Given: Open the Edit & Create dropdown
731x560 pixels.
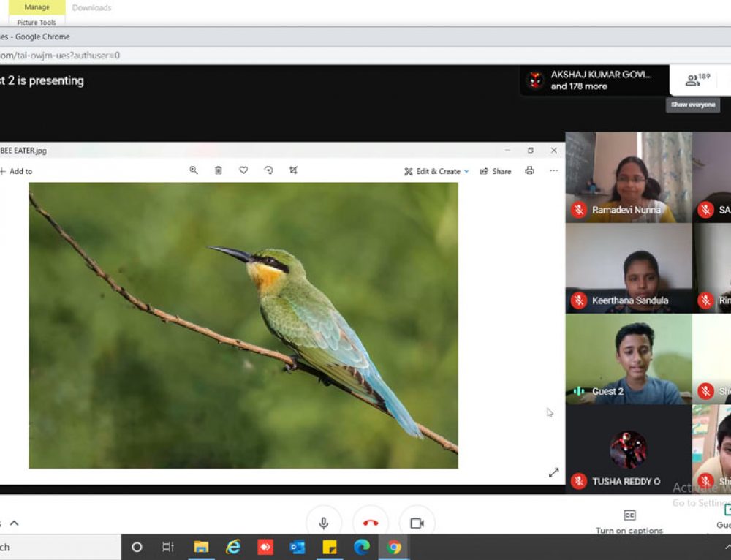Looking at the screenshot, I should (x=437, y=171).
